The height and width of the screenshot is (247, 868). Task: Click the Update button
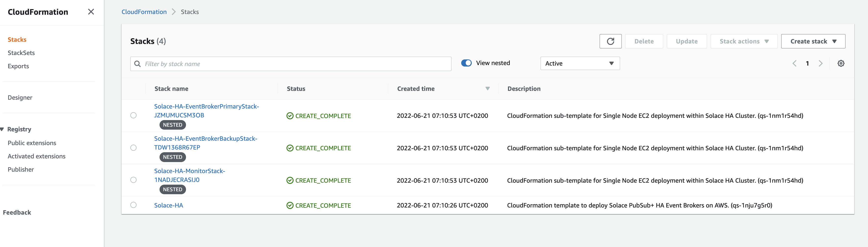(686, 41)
